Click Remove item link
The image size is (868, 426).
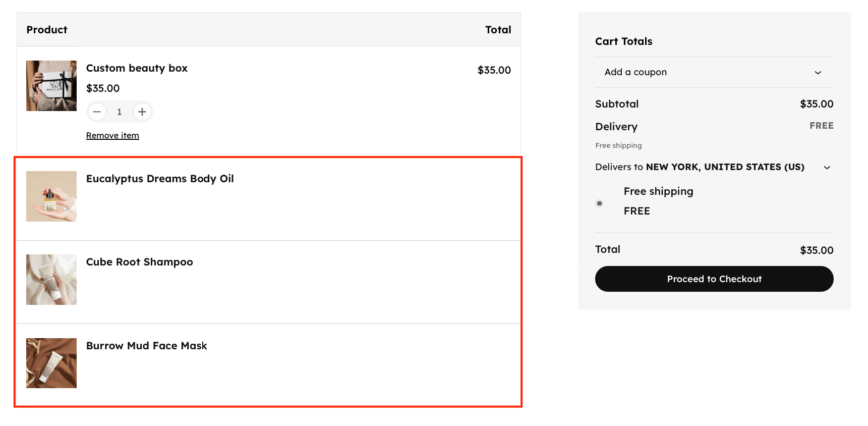click(112, 135)
